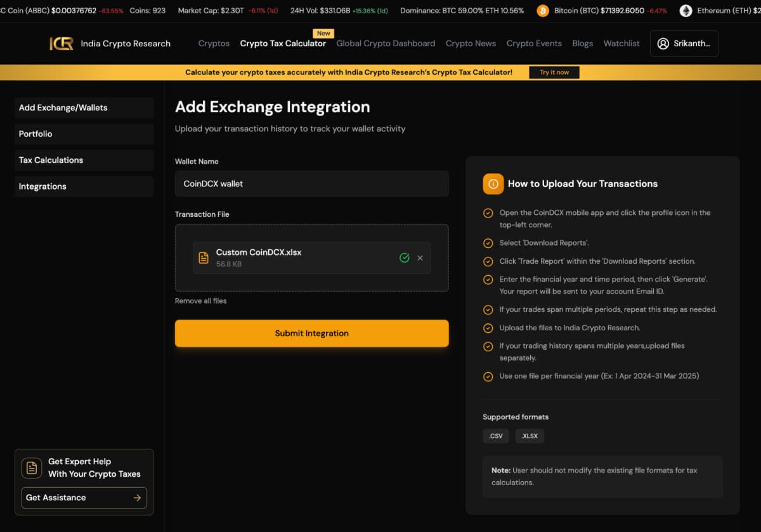Click the India Crypto Research logo icon
Viewport: 761px width, 532px height.
click(x=62, y=44)
